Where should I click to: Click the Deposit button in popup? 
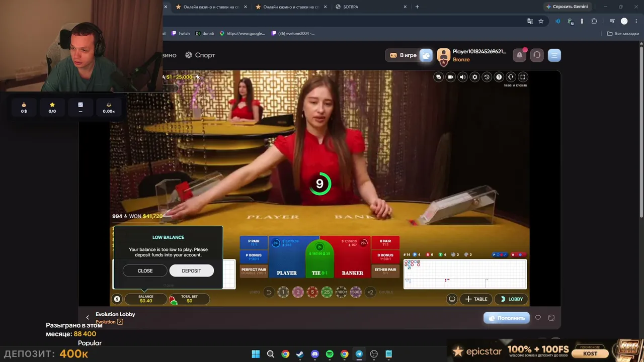(191, 270)
